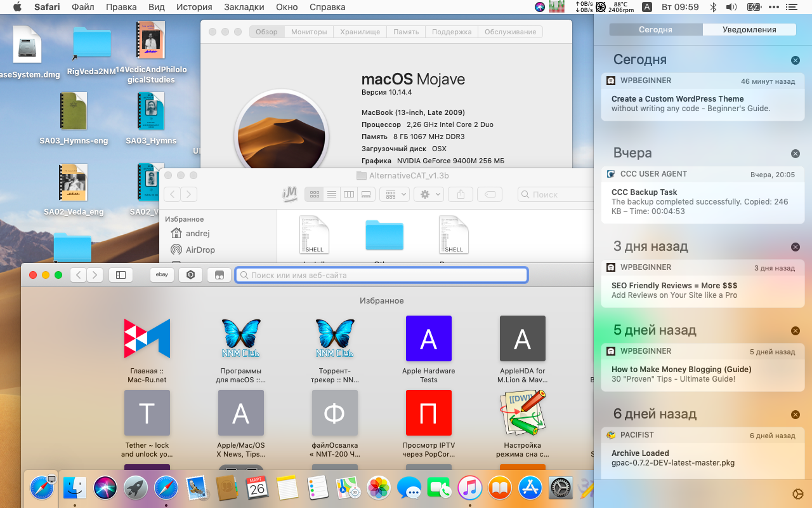Switch Notification Center to Сегодня
812x508 pixels.
point(656,30)
